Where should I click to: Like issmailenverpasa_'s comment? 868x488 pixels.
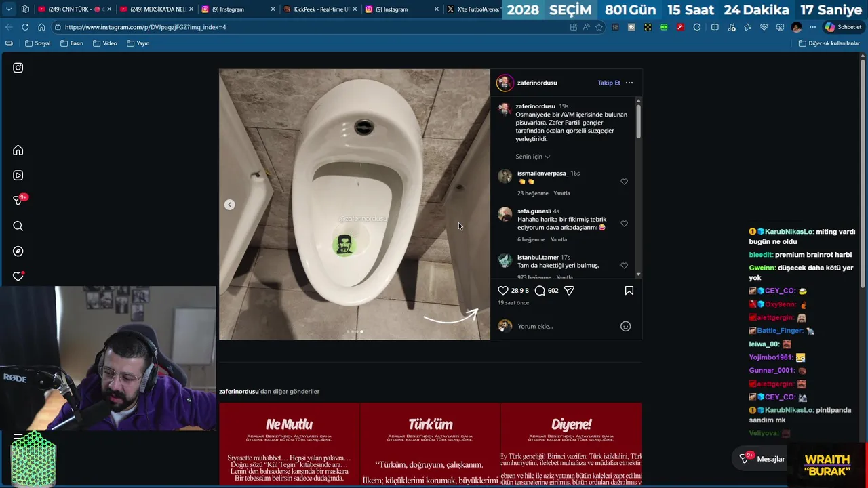tap(625, 182)
